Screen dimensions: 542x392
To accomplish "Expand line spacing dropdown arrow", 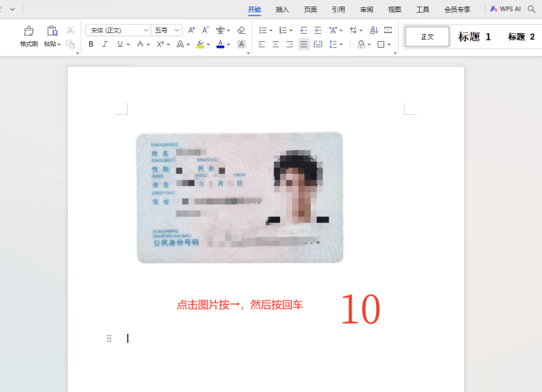I will (x=341, y=44).
